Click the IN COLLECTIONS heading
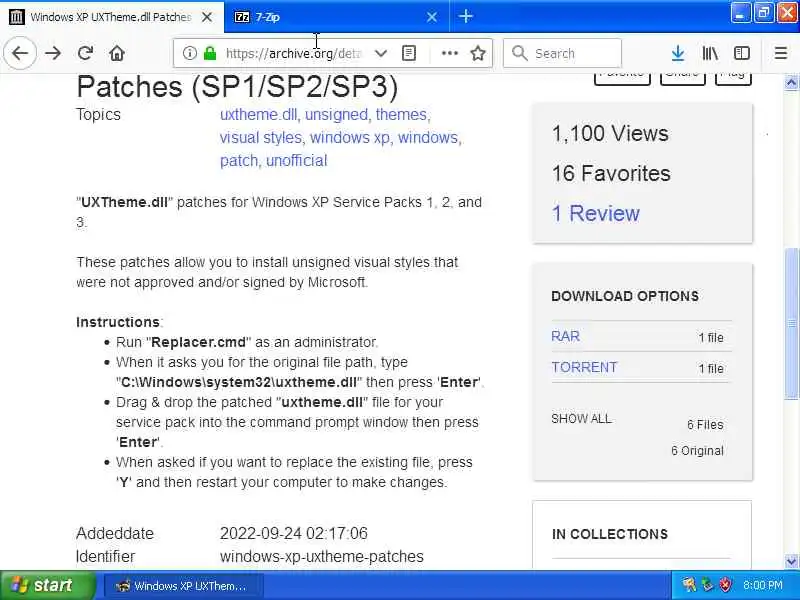800x600 pixels. click(610, 534)
